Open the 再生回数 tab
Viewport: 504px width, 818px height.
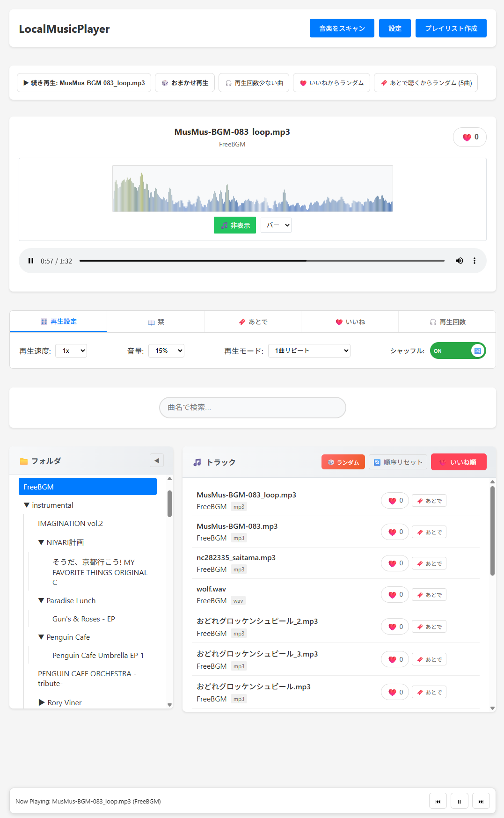[x=447, y=322]
